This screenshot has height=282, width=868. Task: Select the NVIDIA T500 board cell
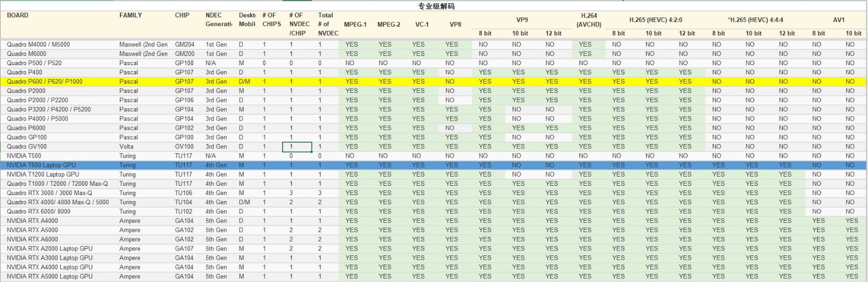click(x=24, y=155)
